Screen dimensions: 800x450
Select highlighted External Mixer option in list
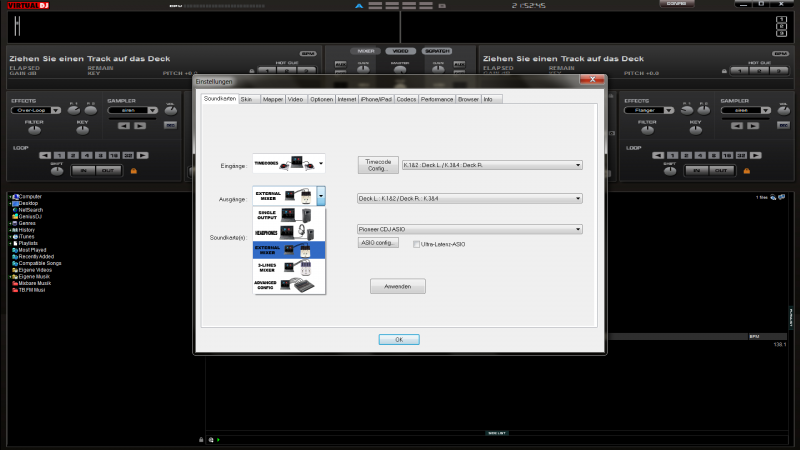coord(289,250)
